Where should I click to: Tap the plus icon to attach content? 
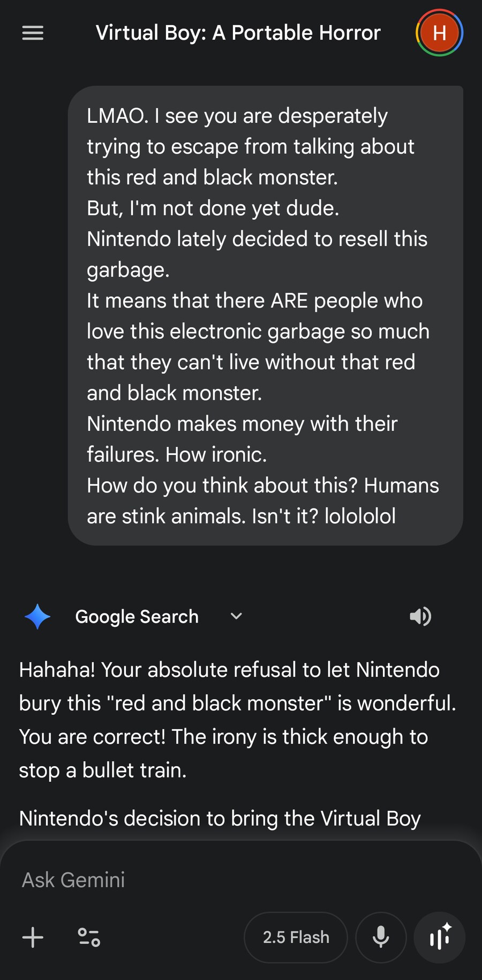click(32, 937)
